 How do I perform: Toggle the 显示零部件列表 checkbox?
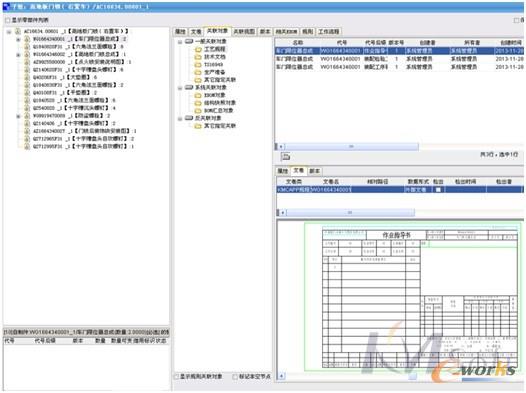pyautogui.click(x=7, y=20)
